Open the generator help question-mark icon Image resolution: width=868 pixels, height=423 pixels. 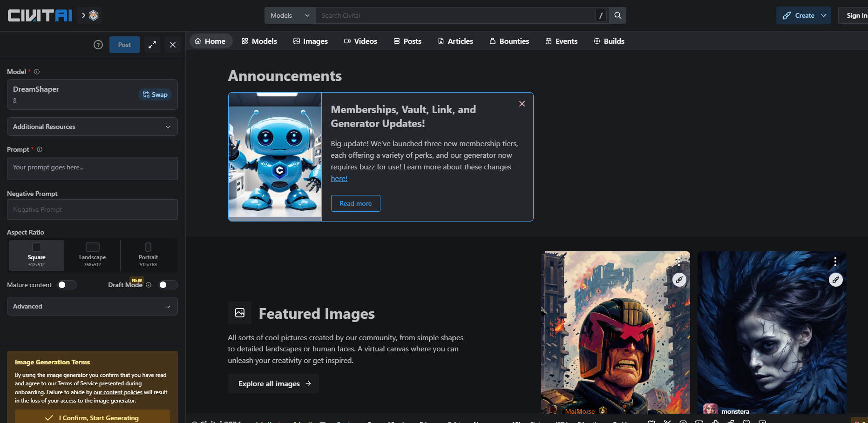98,45
